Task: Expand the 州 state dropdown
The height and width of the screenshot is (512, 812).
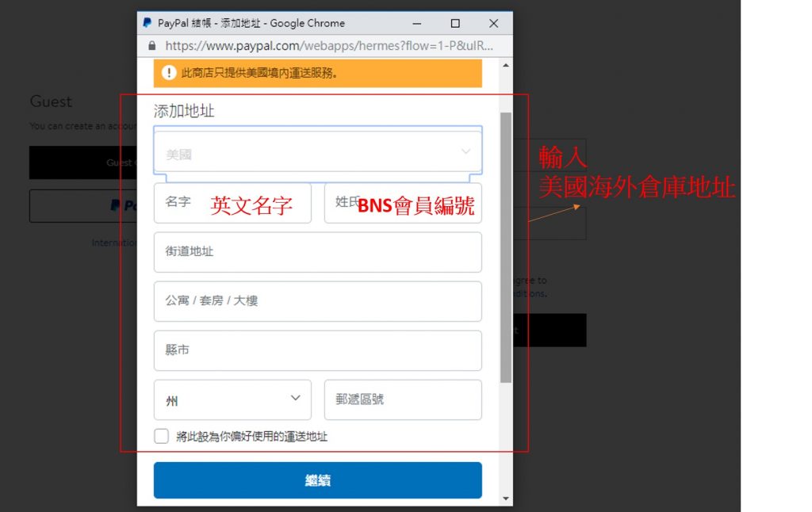Action: click(232, 399)
